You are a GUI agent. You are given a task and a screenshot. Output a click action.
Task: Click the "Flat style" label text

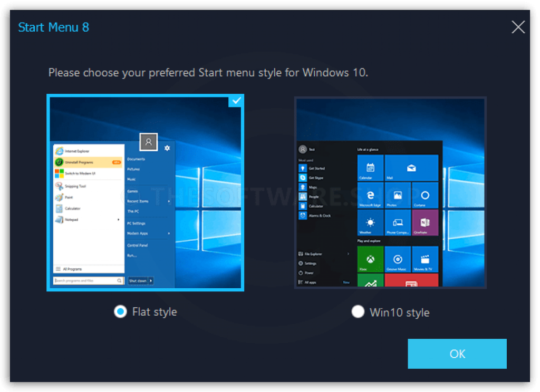click(155, 312)
